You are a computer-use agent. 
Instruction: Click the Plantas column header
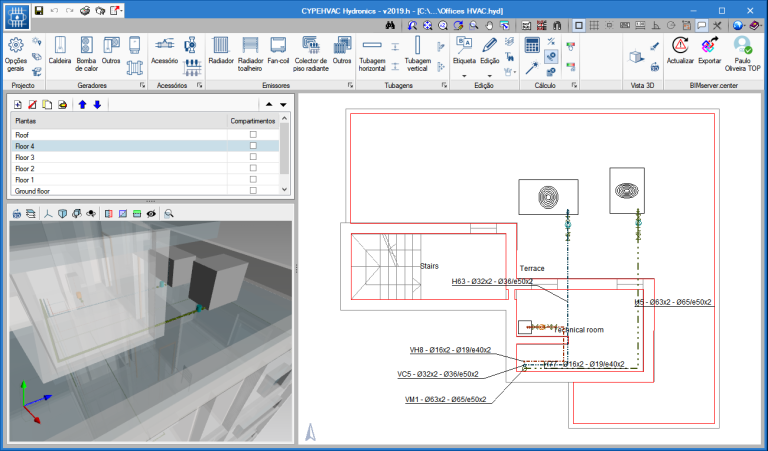(119, 121)
